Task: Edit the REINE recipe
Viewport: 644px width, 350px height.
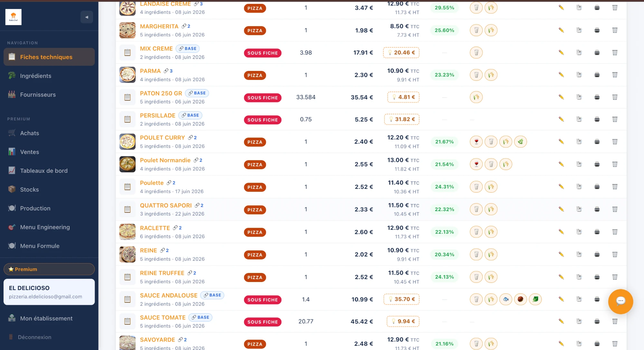Action: 561,254
